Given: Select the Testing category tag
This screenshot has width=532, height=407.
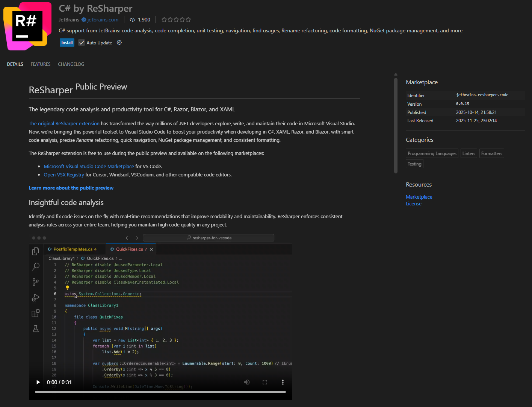Looking at the screenshot, I should (x=414, y=164).
